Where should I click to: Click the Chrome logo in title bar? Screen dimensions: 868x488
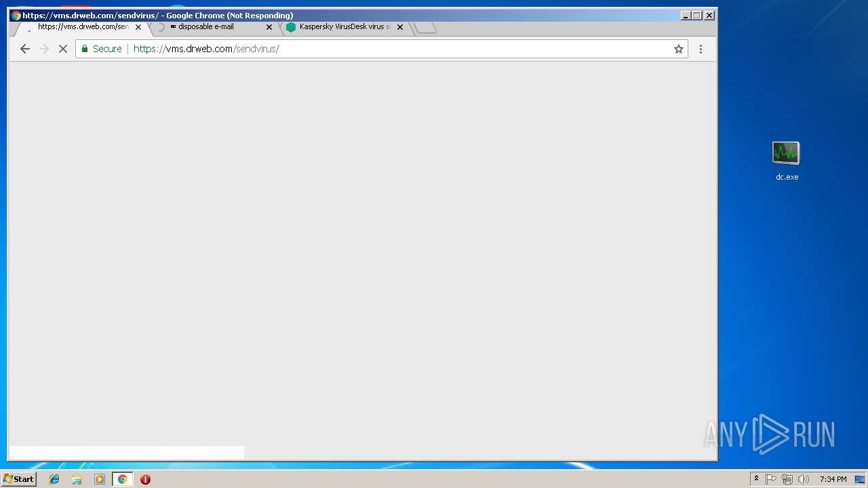(16, 15)
